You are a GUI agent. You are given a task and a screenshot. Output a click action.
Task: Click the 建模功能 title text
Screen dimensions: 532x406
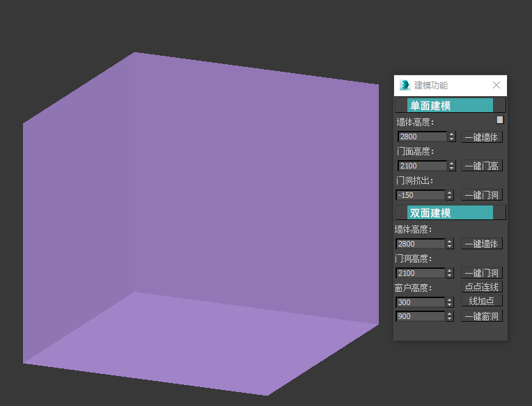coord(431,86)
